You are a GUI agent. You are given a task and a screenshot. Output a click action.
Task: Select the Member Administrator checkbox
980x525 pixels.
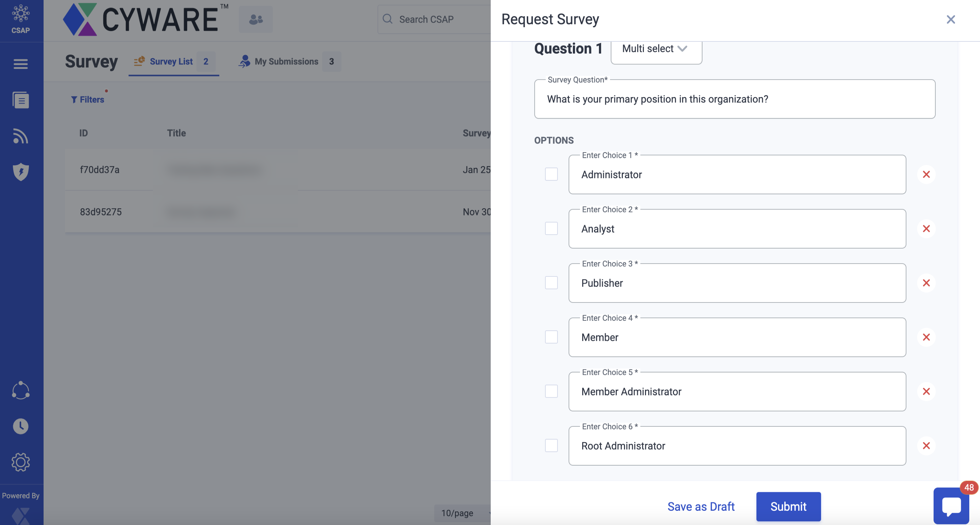click(551, 391)
